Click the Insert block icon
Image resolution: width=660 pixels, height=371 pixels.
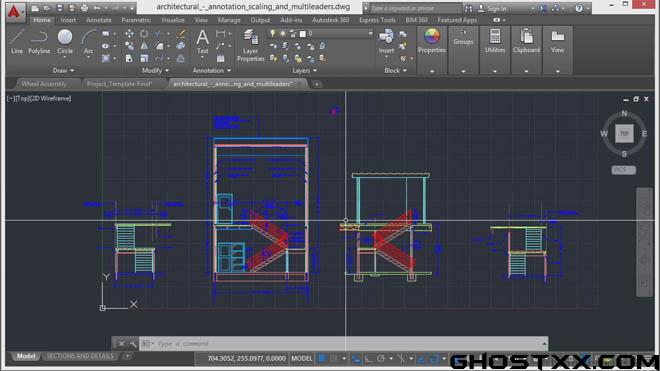click(386, 42)
